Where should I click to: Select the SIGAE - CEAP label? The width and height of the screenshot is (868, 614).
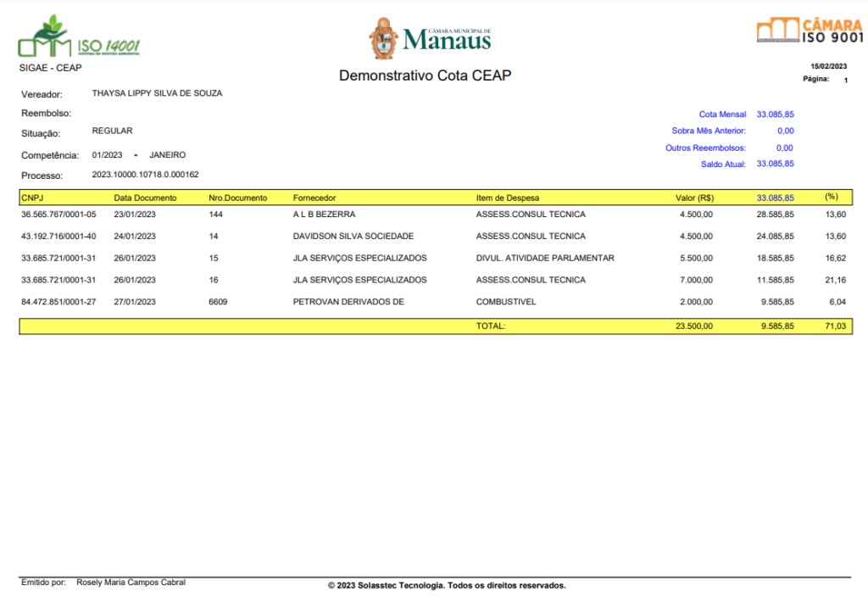coord(50,68)
